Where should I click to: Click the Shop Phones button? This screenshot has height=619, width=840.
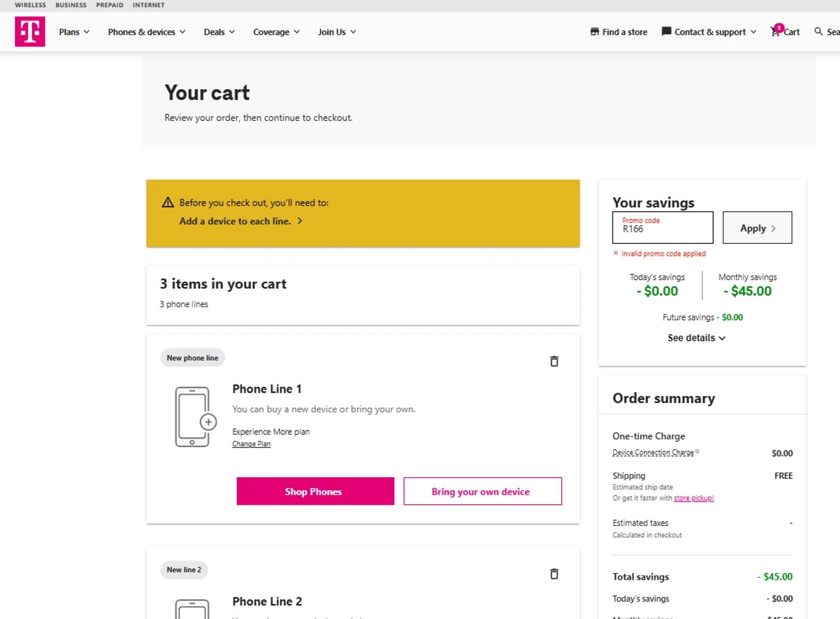pos(315,491)
